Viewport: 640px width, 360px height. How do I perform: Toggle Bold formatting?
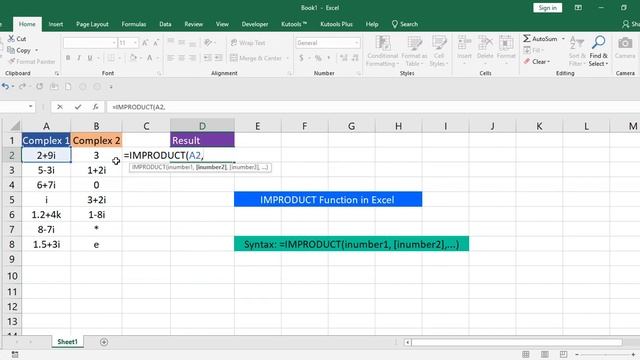click(x=68, y=58)
